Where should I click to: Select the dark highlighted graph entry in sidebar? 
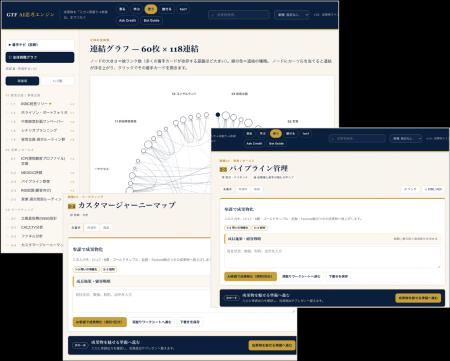click(40, 57)
